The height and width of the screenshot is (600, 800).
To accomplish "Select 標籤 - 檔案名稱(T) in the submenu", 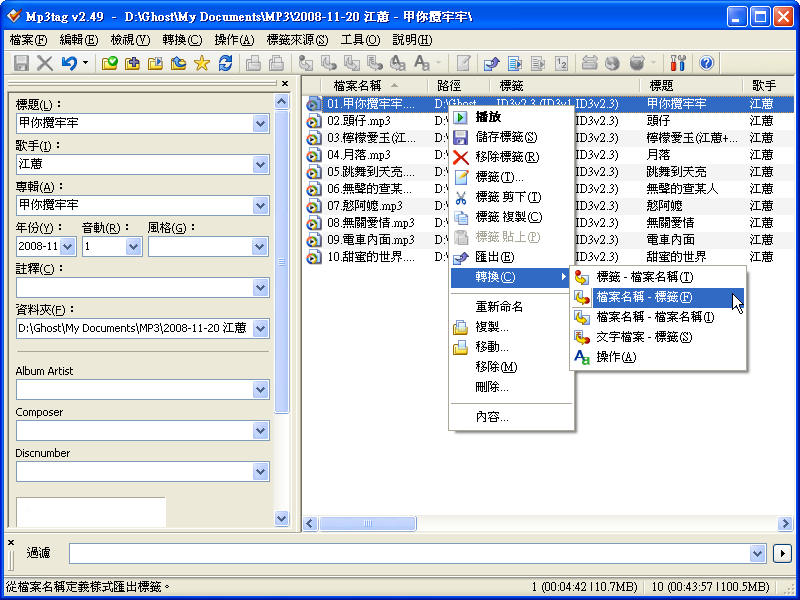I will pos(658,277).
